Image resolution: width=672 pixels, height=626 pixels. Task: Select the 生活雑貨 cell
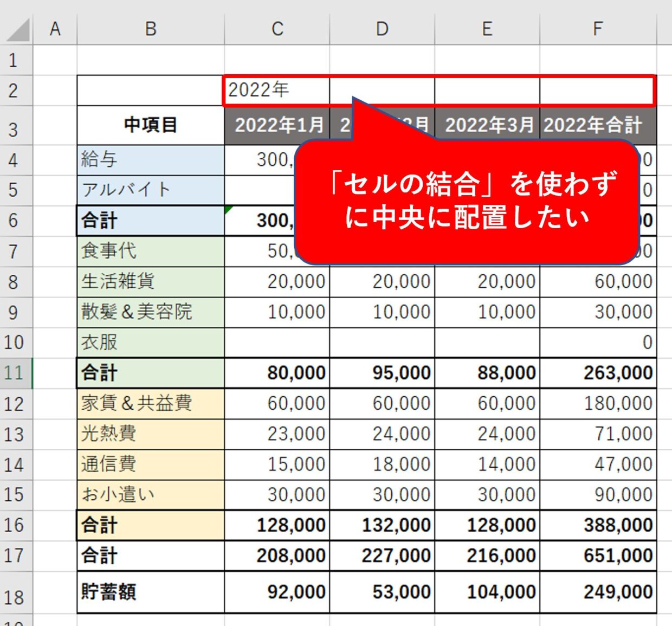(151, 282)
